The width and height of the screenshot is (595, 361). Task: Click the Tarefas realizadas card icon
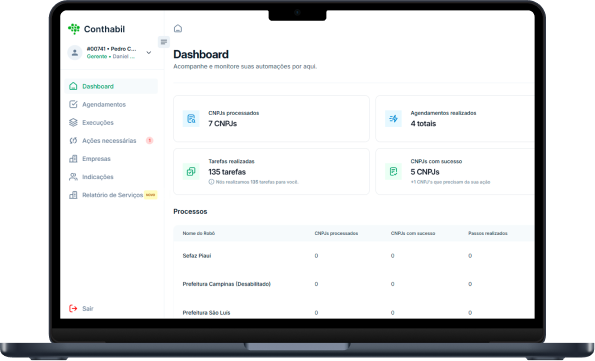coord(191,172)
